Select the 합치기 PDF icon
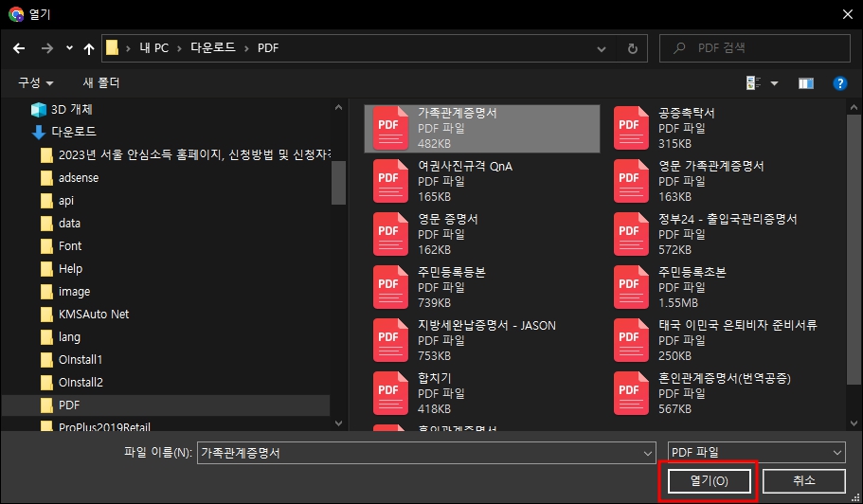Screen dimensions: 863x504 (390, 393)
